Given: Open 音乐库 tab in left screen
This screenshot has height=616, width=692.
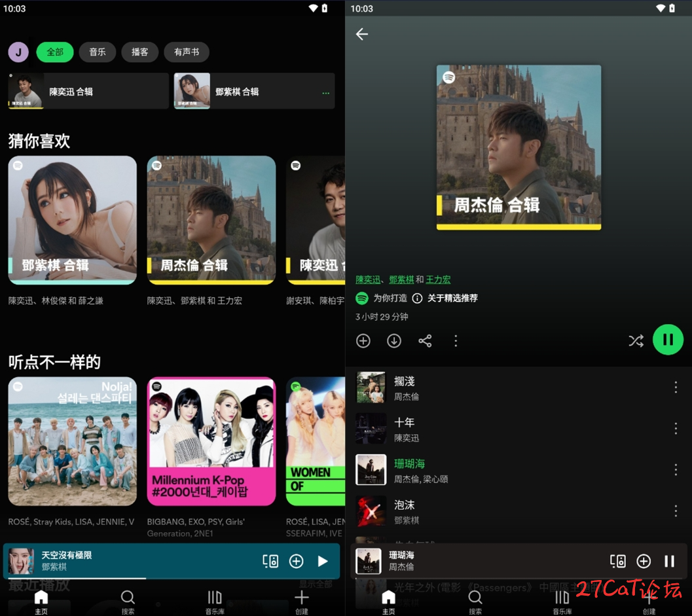Looking at the screenshot, I should click(215, 602).
